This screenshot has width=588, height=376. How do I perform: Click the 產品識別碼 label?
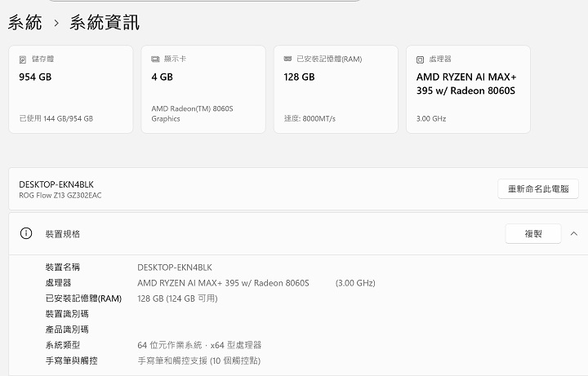[67, 330]
